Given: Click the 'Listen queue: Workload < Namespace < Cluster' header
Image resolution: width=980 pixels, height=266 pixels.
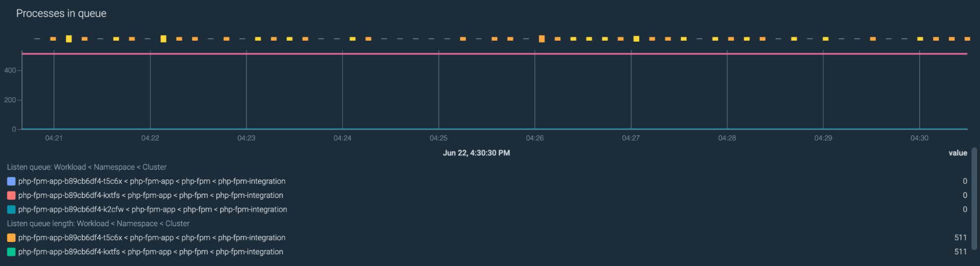Looking at the screenshot, I should [x=87, y=167].
